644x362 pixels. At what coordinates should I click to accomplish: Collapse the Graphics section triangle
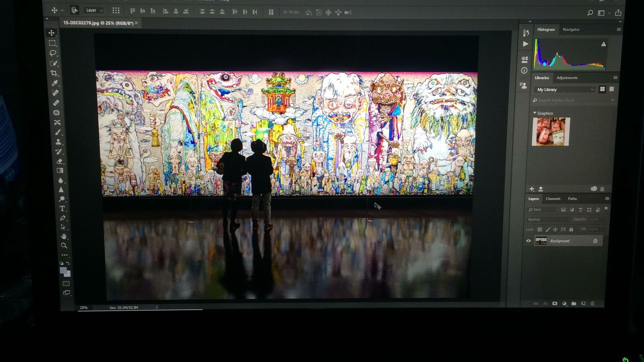[x=535, y=113]
